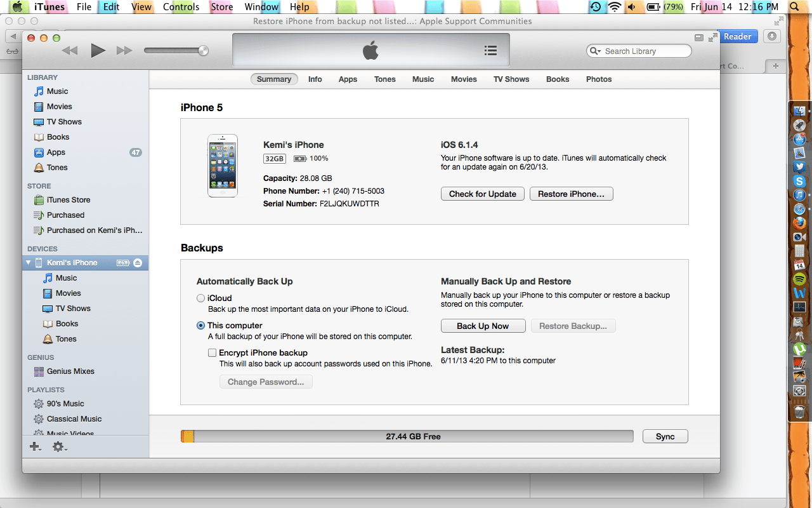This screenshot has height=508, width=812.
Task: Collapse Kemi's iPhone device tree
Action: tap(28, 262)
